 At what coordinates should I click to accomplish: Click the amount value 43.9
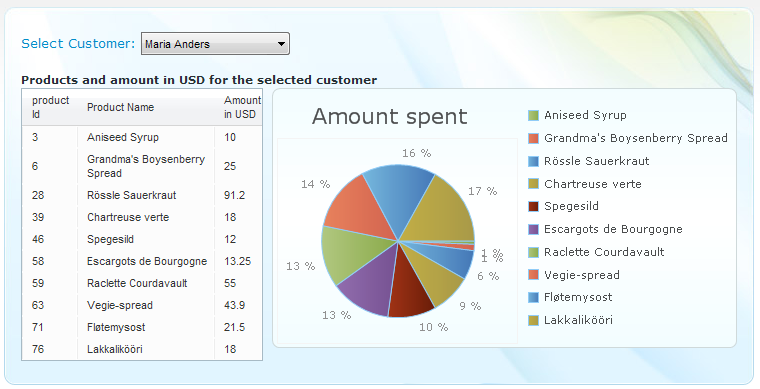(x=235, y=305)
